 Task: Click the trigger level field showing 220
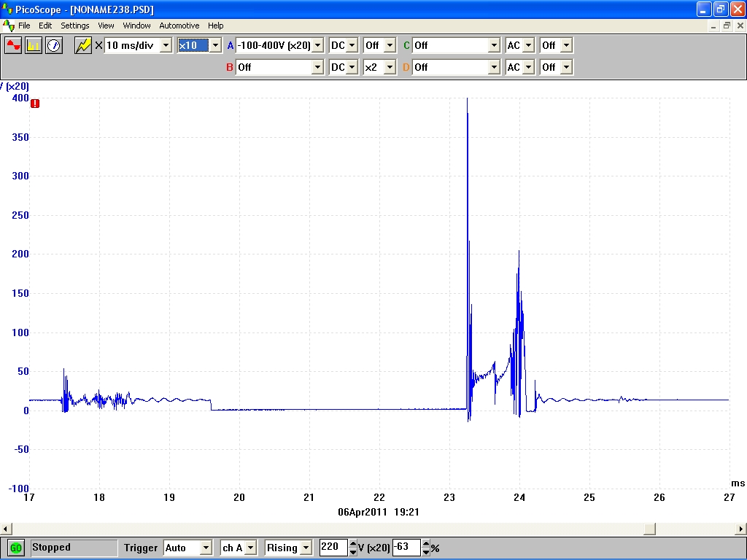(333, 548)
